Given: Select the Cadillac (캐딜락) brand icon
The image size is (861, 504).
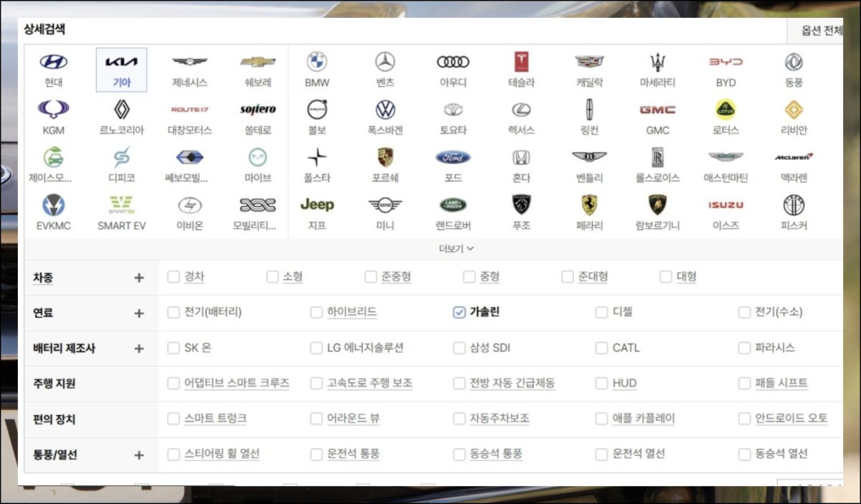Looking at the screenshot, I should (x=590, y=62).
